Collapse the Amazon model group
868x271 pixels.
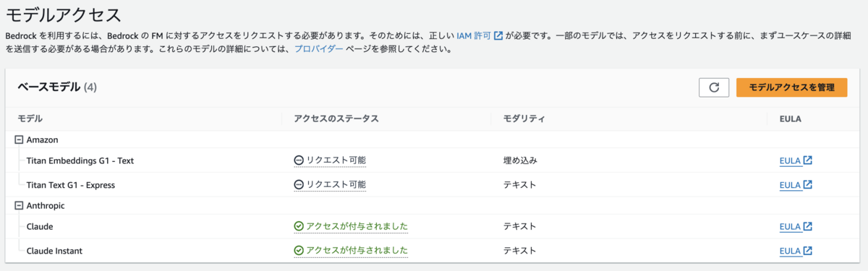[19, 139]
